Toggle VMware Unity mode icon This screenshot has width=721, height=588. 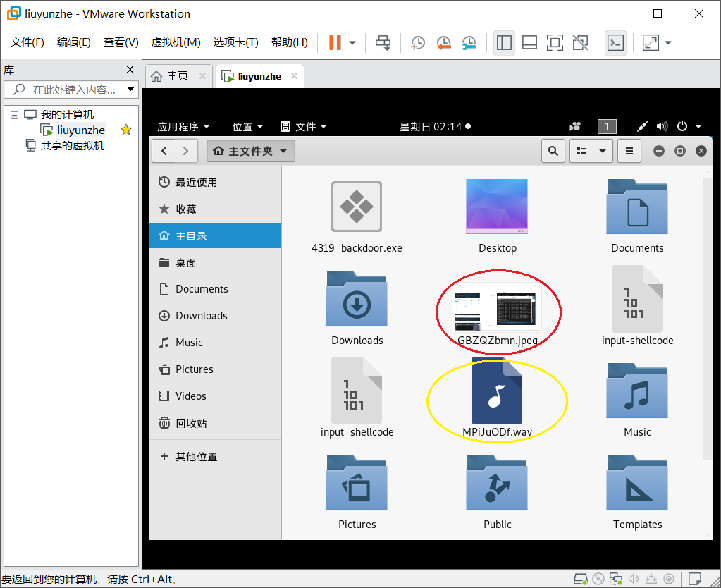[x=580, y=43]
